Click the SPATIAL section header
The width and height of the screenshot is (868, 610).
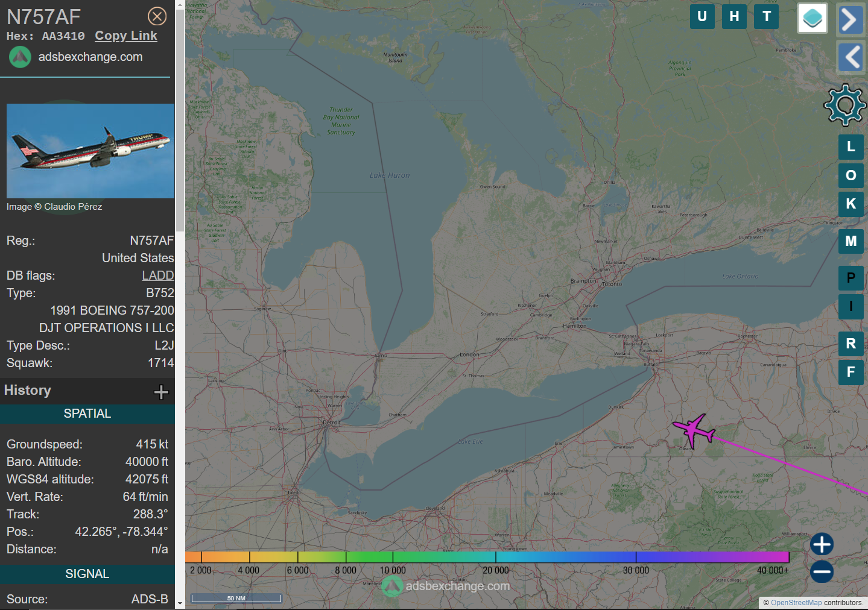87,413
